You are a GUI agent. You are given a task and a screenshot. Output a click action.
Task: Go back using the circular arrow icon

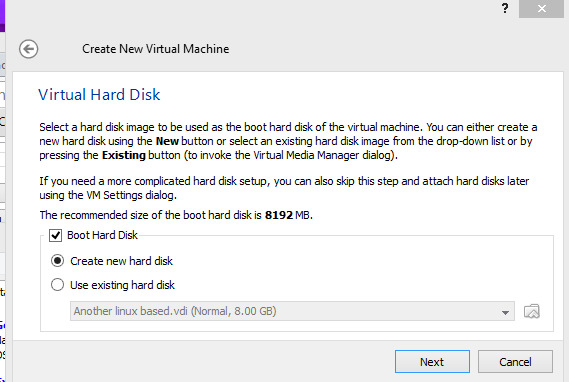coord(29,49)
